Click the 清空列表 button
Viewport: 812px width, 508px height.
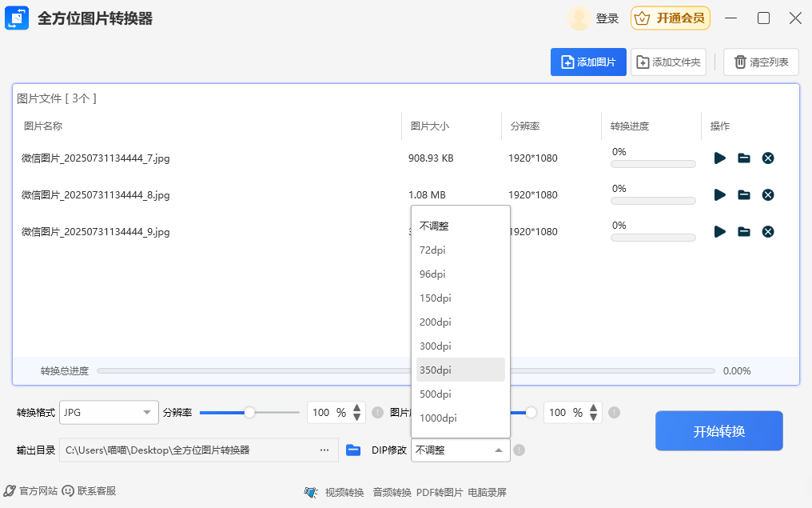click(761, 62)
